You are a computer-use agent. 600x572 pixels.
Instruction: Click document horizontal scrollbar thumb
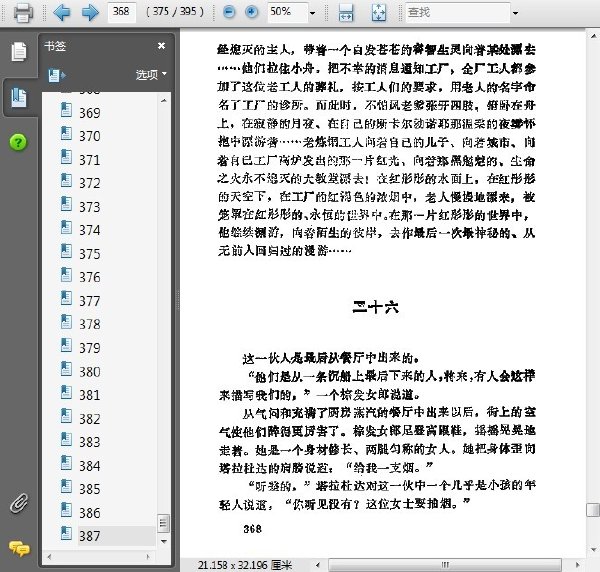point(445,565)
